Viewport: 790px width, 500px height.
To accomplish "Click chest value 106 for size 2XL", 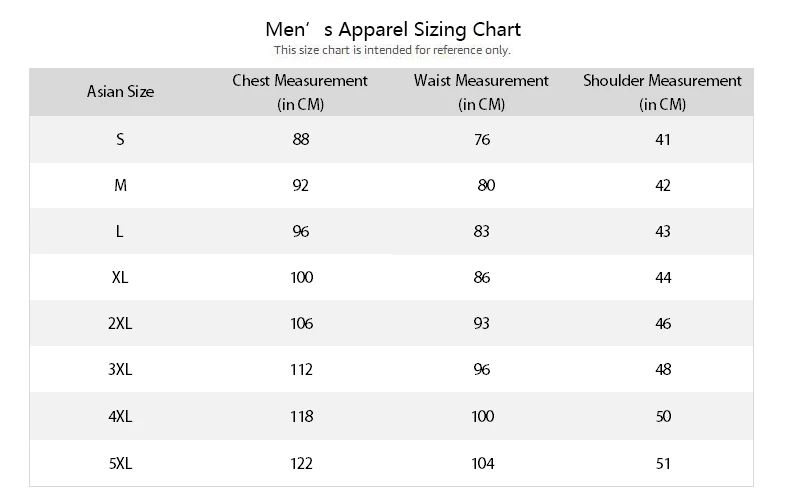I will 301,324.
